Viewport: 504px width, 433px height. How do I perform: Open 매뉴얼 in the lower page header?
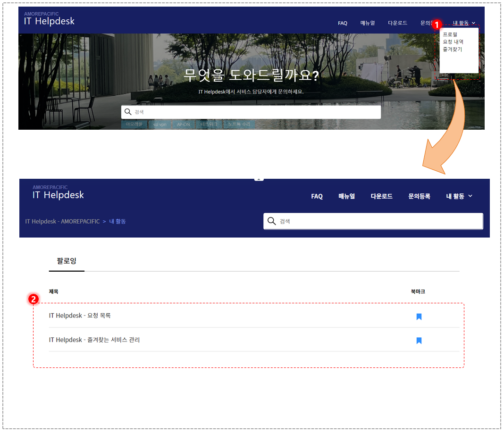tap(346, 196)
